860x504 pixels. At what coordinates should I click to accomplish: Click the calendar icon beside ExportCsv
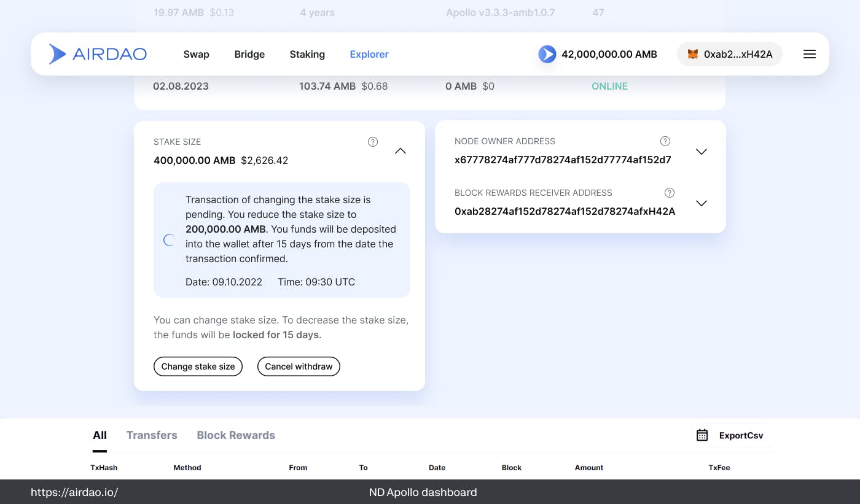tap(702, 435)
